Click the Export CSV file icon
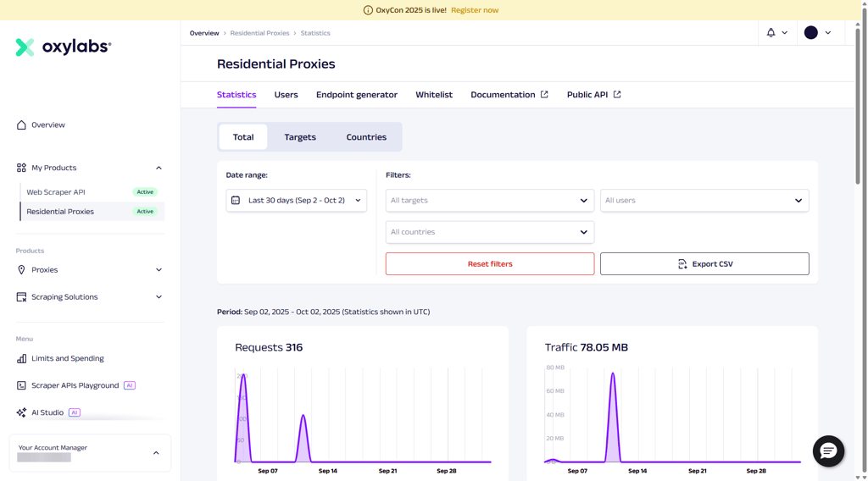The height and width of the screenshot is (481, 868). pyautogui.click(x=682, y=263)
